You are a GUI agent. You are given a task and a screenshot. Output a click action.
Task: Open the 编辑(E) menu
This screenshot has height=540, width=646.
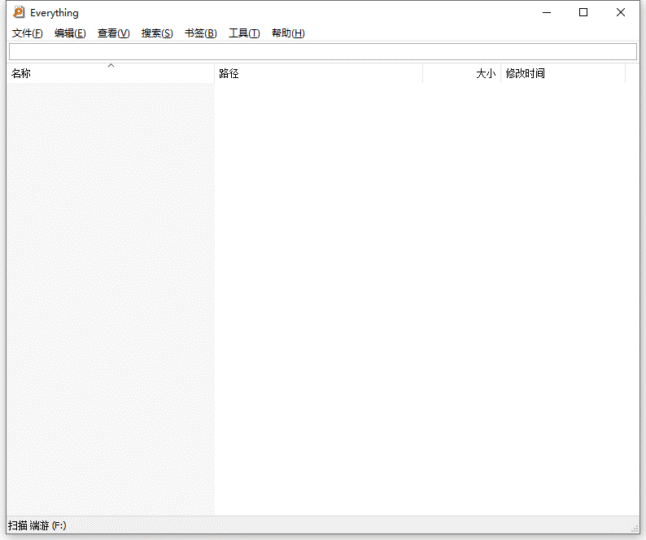click(x=70, y=33)
